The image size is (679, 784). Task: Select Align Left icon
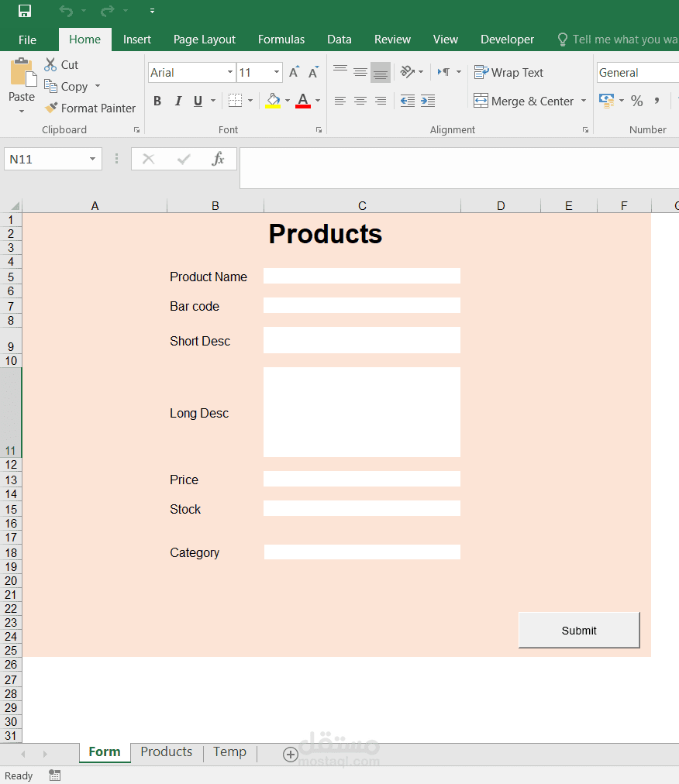(340, 101)
